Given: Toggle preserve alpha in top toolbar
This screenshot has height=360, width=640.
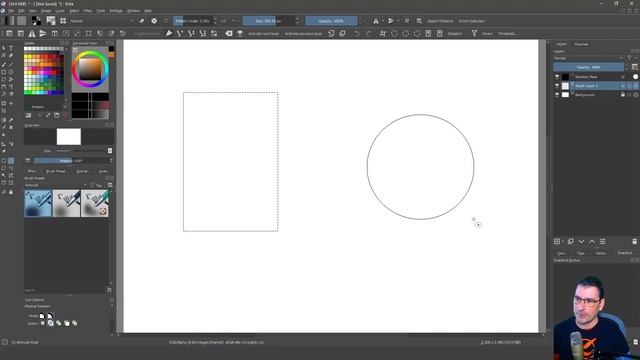Looking at the screenshot, I should [x=154, y=20].
